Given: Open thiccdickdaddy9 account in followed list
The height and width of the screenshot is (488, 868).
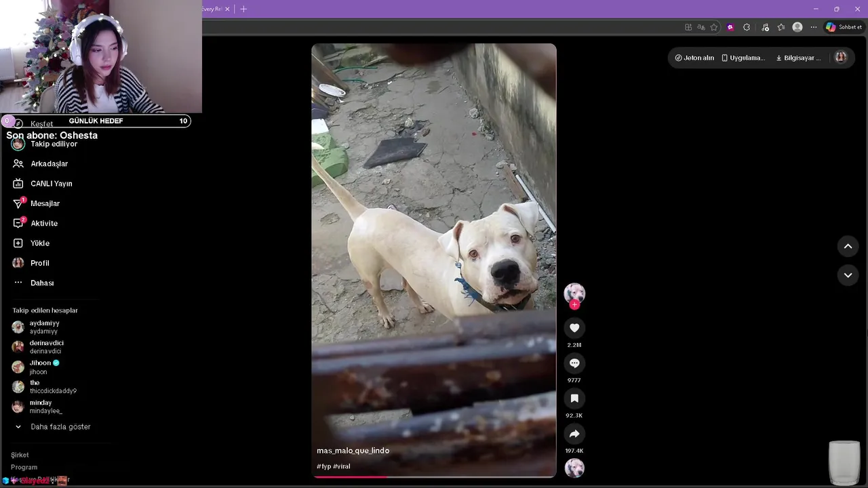Looking at the screenshot, I should click(x=44, y=386).
